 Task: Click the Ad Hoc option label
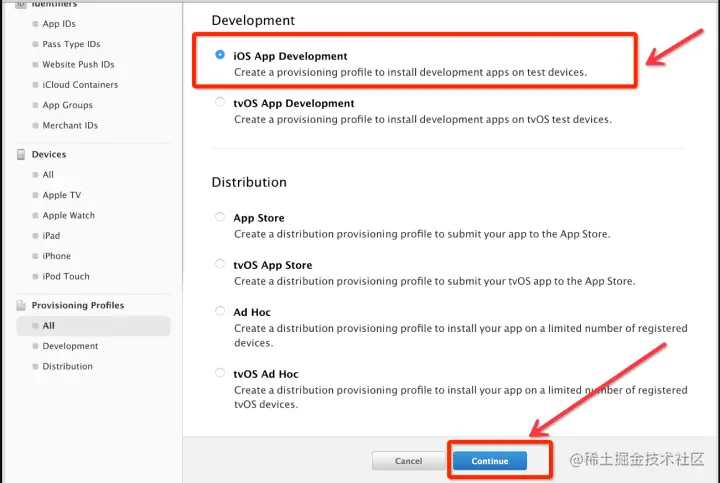pyautogui.click(x=252, y=312)
